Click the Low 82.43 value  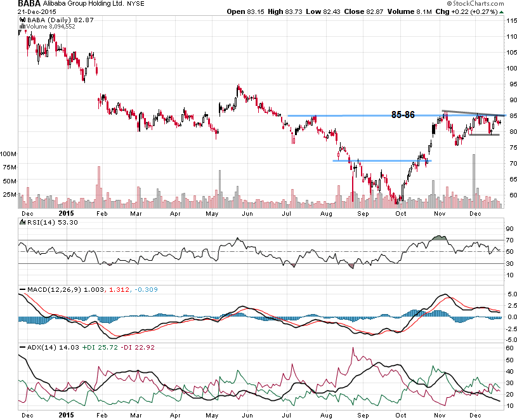pyautogui.click(x=323, y=11)
